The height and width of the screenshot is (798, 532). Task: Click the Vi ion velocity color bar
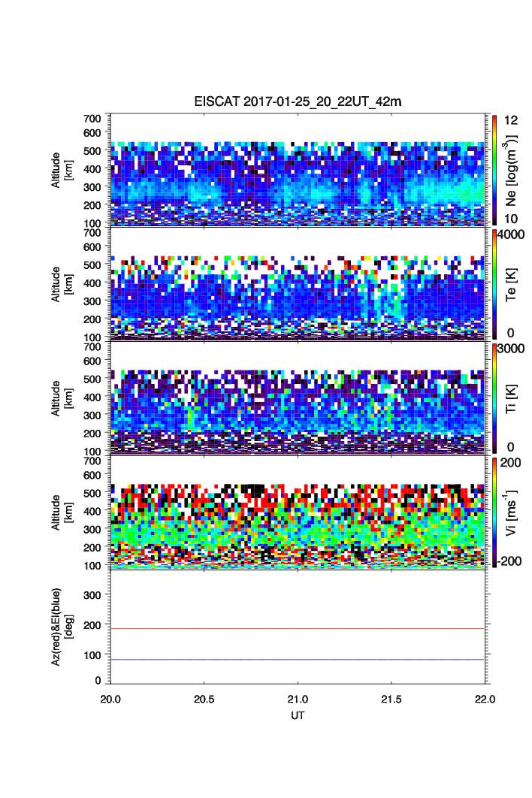coord(494,512)
